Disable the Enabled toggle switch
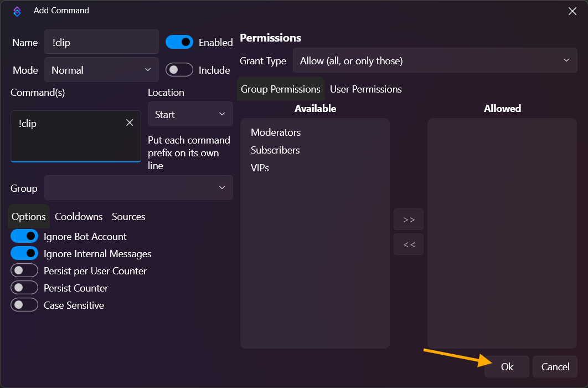 point(179,42)
